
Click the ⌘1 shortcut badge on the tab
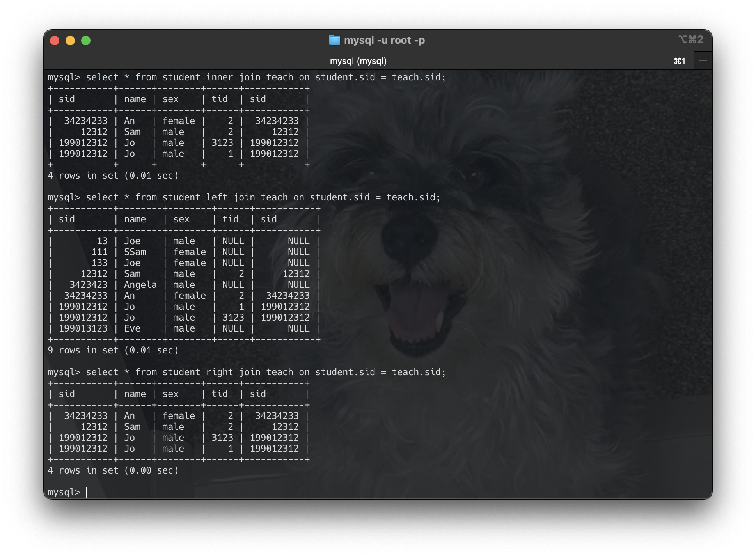tap(679, 61)
